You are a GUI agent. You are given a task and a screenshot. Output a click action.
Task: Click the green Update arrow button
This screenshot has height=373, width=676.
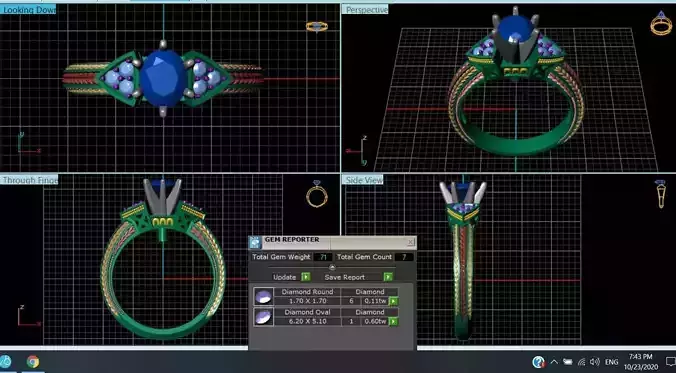(306, 277)
